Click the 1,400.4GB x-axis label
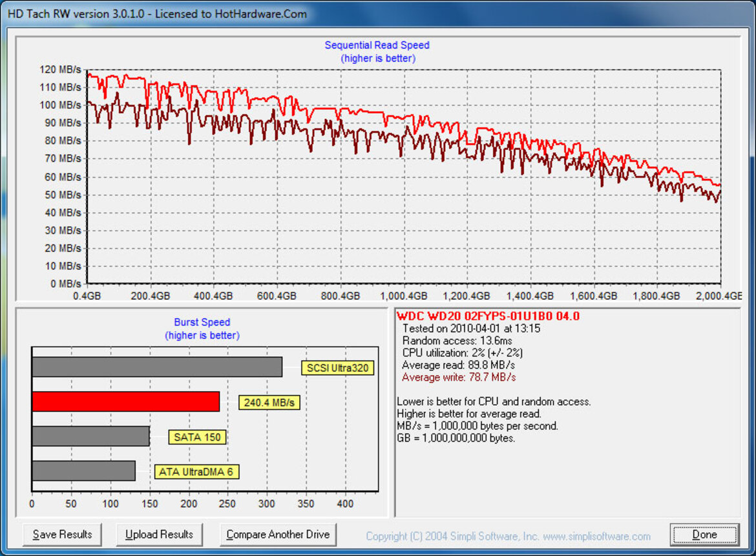Viewport: 756px width, 556px height. [530, 295]
